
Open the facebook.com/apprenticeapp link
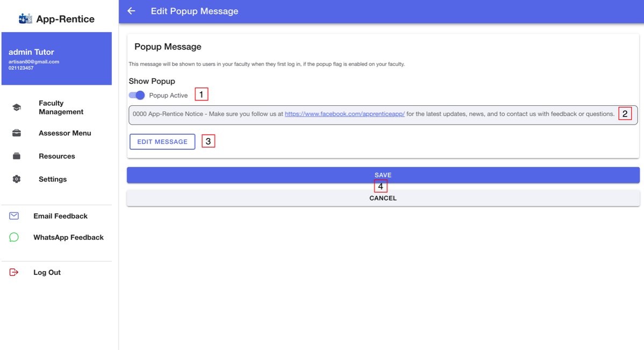point(345,114)
